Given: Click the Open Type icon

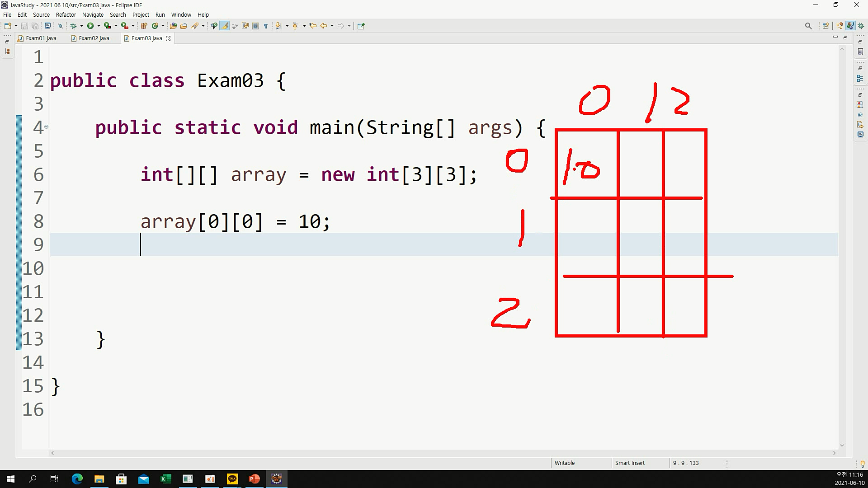Looking at the screenshot, I should pyautogui.click(x=173, y=26).
